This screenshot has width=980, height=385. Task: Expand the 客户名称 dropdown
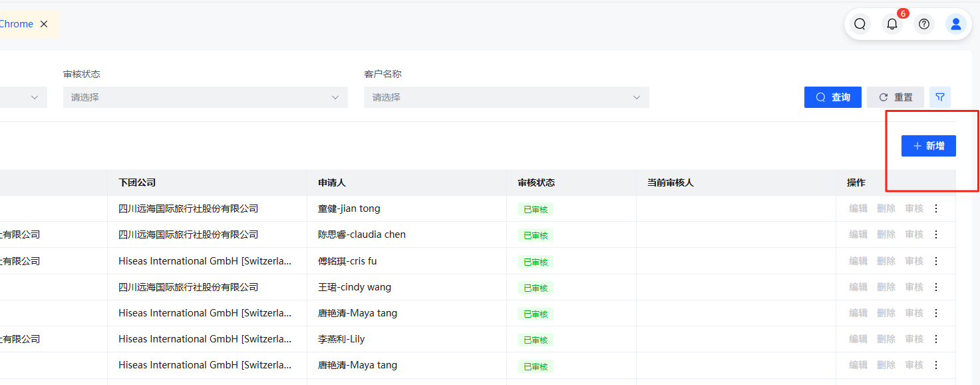coord(506,97)
